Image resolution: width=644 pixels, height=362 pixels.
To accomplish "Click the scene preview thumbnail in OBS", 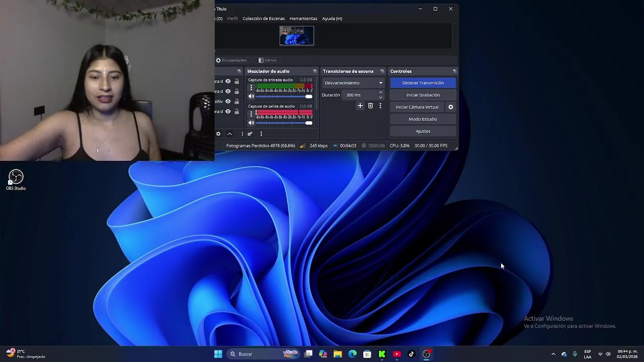I will 297,36.
